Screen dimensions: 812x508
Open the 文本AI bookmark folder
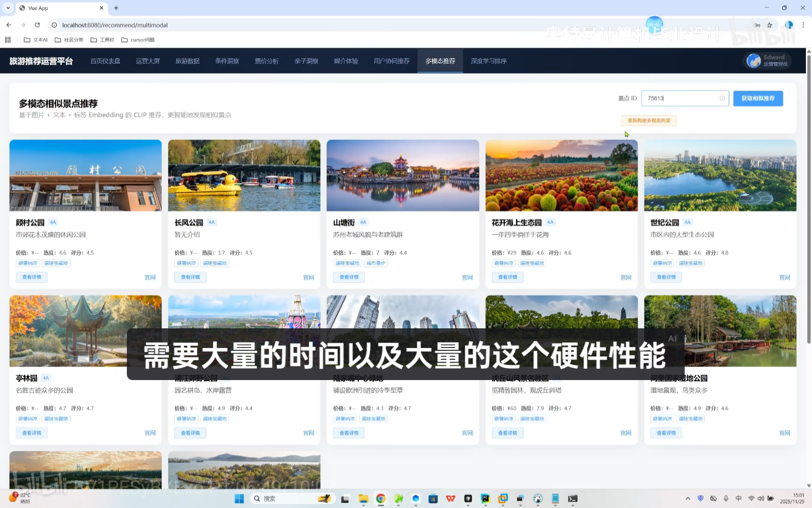click(36, 40)
